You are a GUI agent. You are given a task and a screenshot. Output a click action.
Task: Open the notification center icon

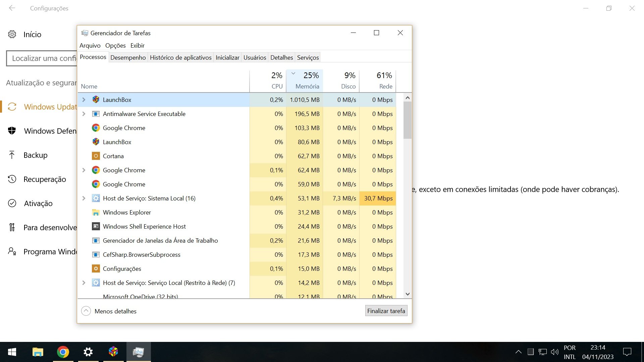point(627,352)
